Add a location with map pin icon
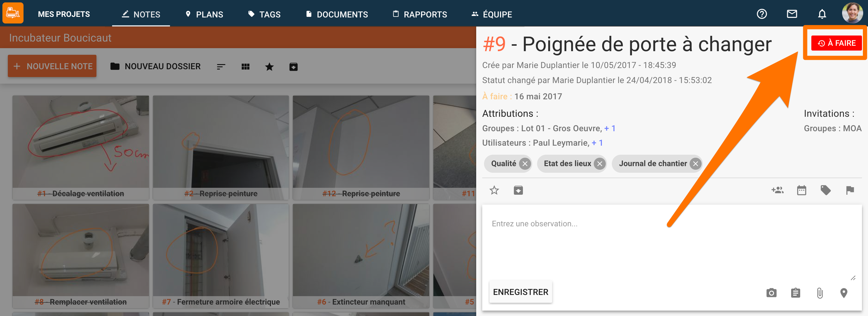Viewport: 868px width, 316px height. [843, 293]
